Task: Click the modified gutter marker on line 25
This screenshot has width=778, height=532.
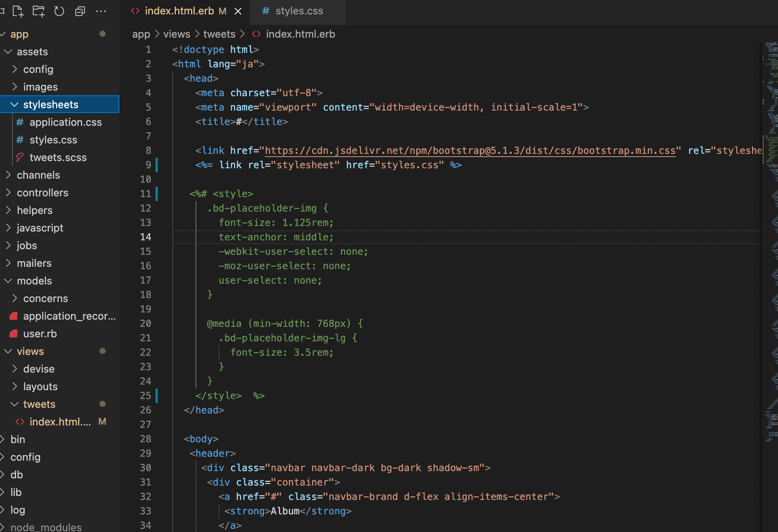Action: point(157,396)
